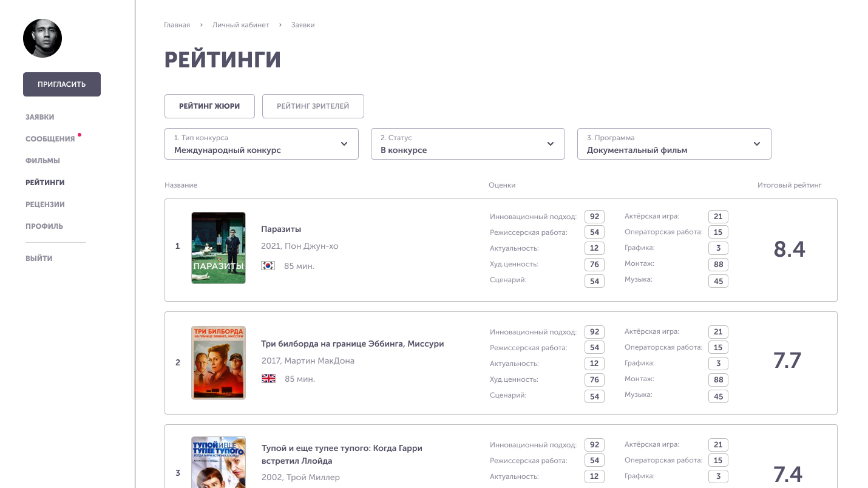This screenshot has width=868, height=488.
Task: Click Три билборда Актуальность score 12
Action: pos(594,364)
